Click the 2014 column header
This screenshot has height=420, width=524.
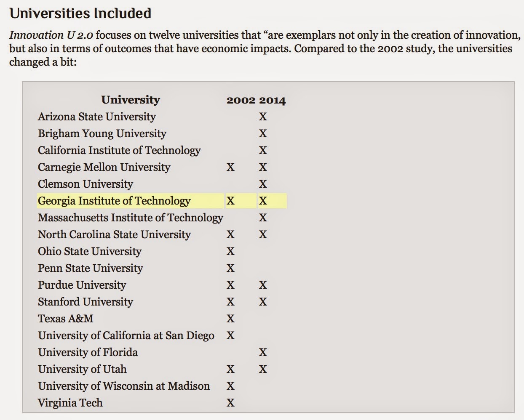tap(272, 100)
